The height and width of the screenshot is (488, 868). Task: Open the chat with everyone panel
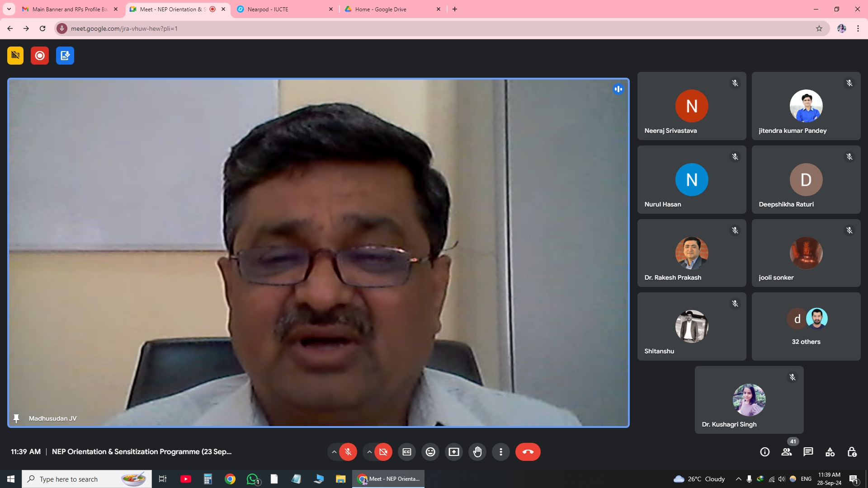click(808, 452)
